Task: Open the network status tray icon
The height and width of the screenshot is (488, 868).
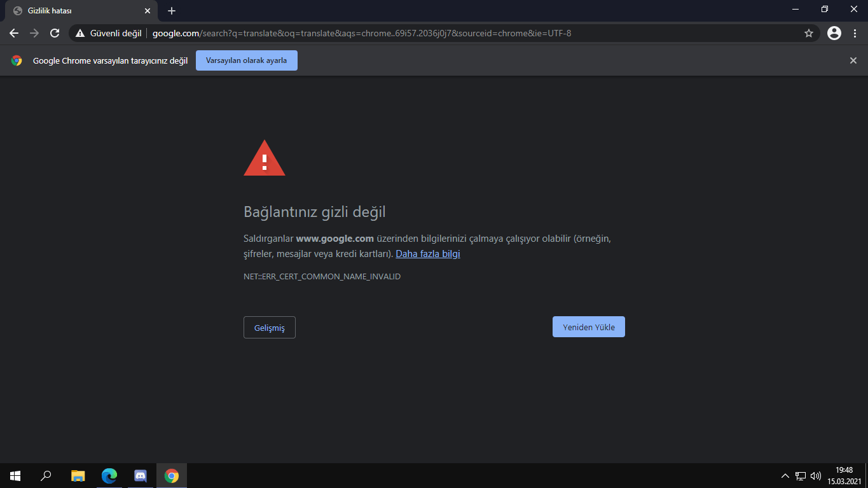Action: [801, 476]
